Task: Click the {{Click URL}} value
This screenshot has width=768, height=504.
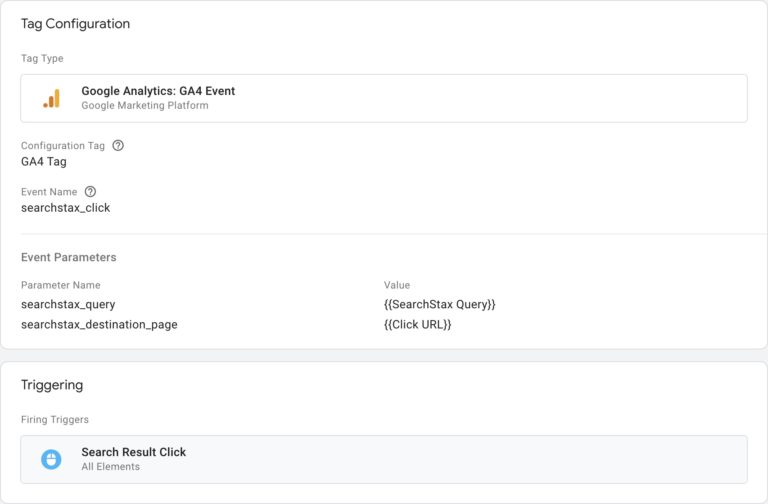Action: point(417,324)
